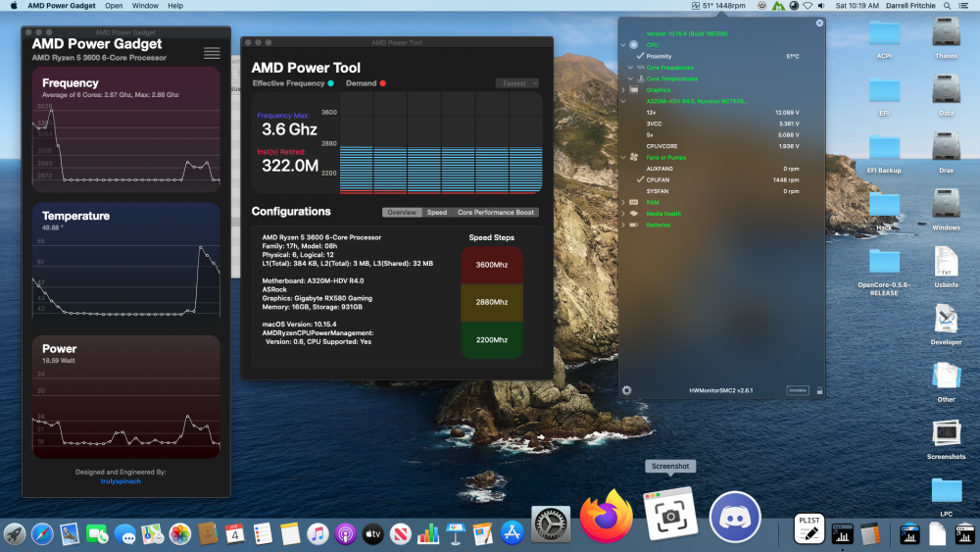Image resolution: width=980 pixels, height=552 pixels.
Task: Switch to the Overview tab
Action: [x=402, y=213]
